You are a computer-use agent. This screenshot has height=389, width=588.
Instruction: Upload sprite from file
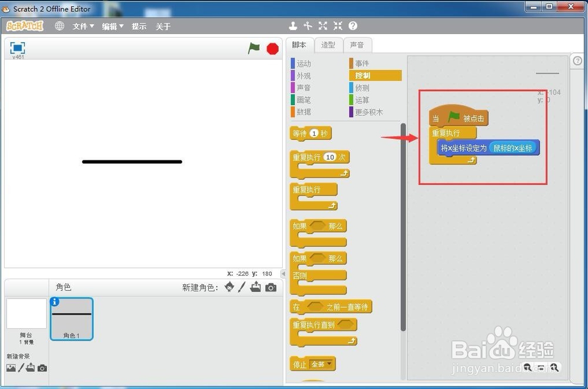coord(256,287)
